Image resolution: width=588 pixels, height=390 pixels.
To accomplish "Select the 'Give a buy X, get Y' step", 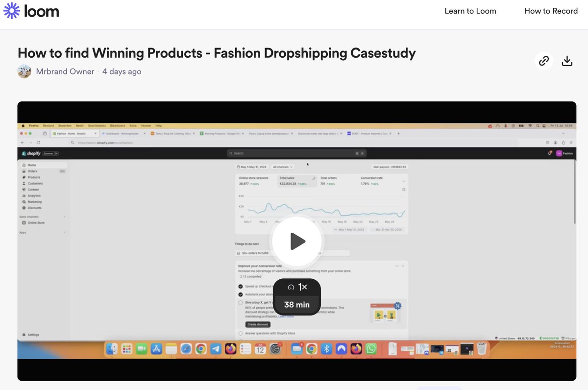I will 241,303.
